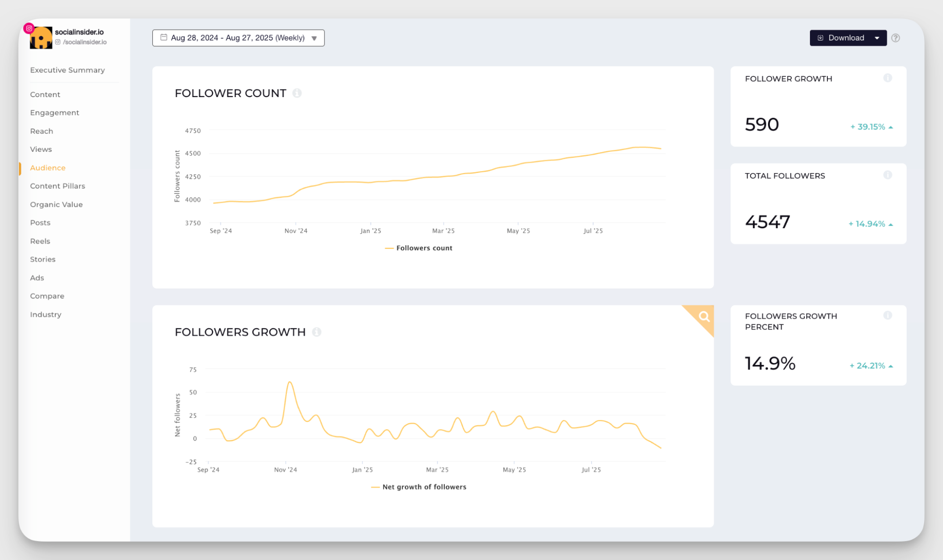This screenshot has height=560, width=943.
Task: Click the Follower Count info icon
Action: point(297,93)
